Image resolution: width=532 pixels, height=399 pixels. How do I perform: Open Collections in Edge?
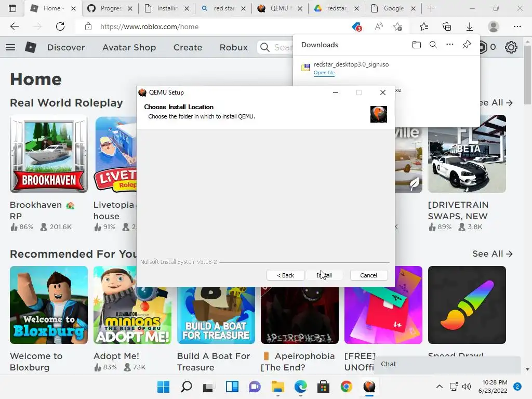point(447,26)
